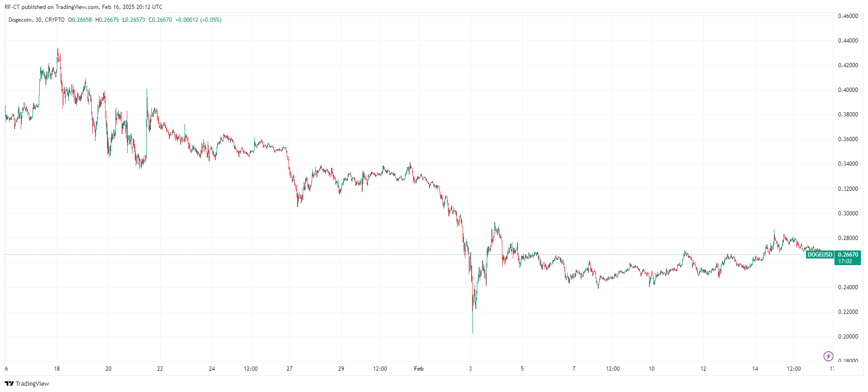The width and height of the screenshot is (868, 392).
Task: Click the published on TradingView.com header text
Action: [83, 7]
